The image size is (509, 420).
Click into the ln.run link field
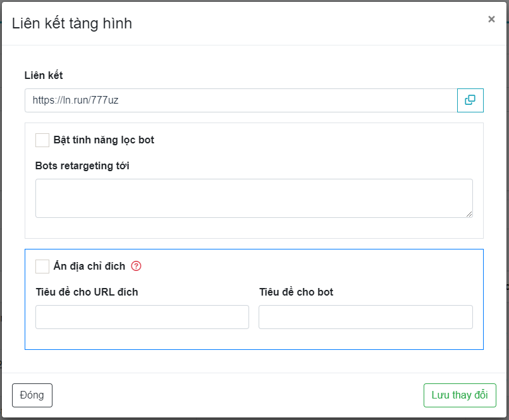[240, 100]
